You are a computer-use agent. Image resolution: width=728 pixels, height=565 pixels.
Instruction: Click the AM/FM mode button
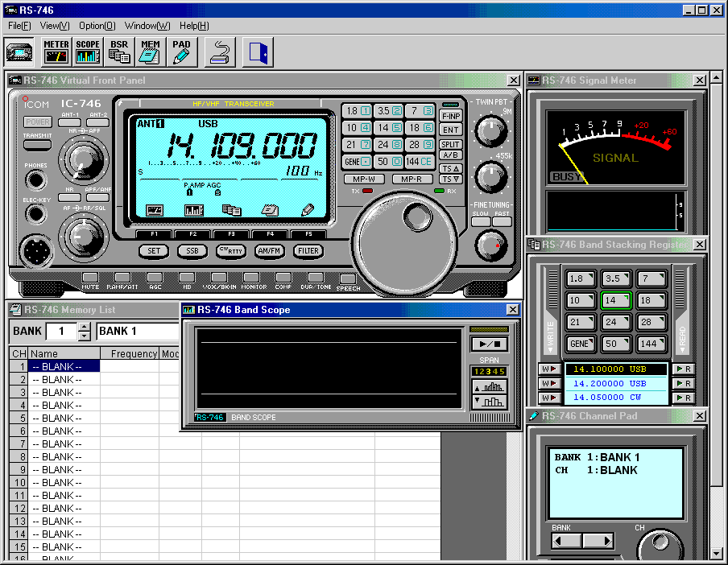(269, 251)
